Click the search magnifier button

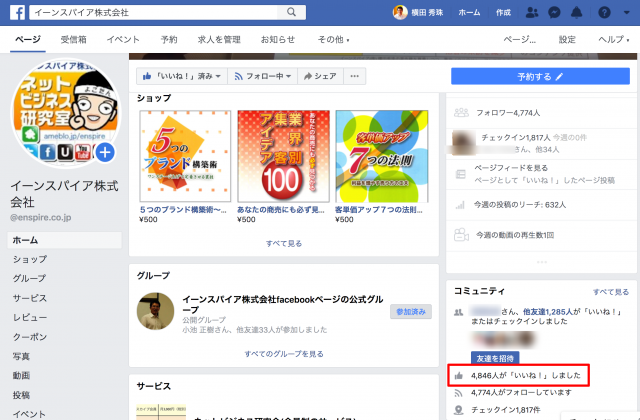pos(291,12)
